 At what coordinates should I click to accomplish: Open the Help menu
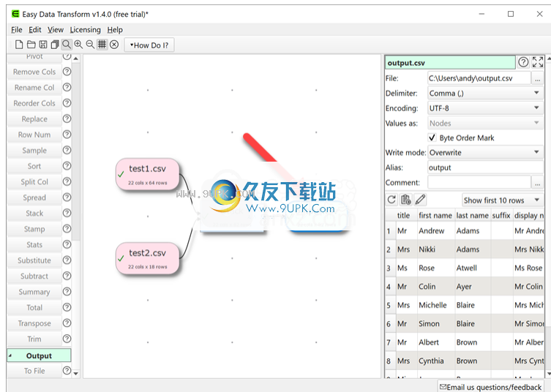[115, 30]
